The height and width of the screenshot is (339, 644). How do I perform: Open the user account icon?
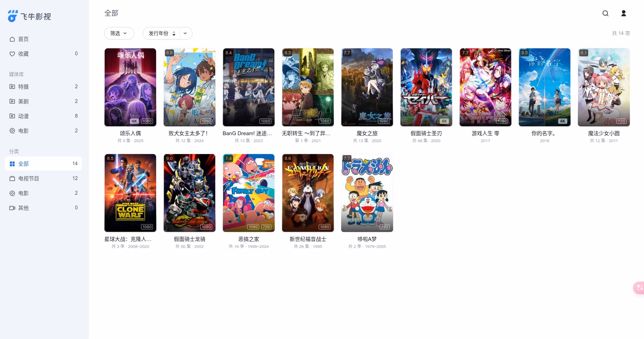pos(624,13)
